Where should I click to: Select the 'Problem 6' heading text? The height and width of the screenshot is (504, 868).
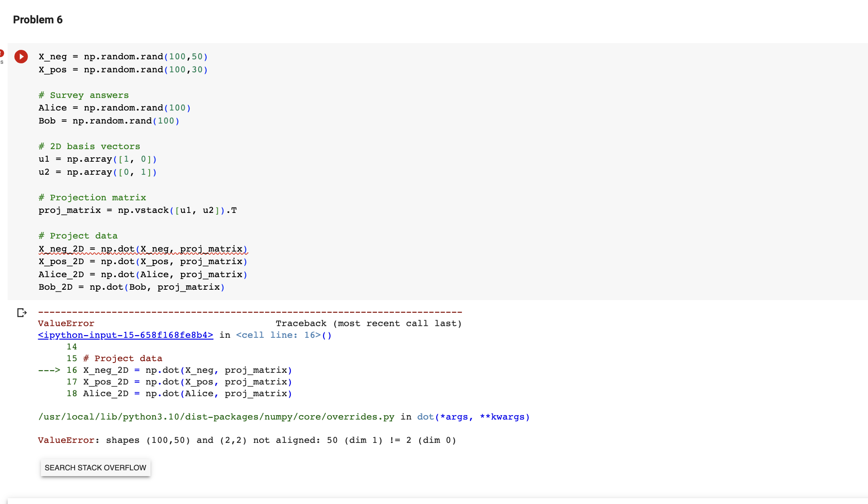pos(38,19)
